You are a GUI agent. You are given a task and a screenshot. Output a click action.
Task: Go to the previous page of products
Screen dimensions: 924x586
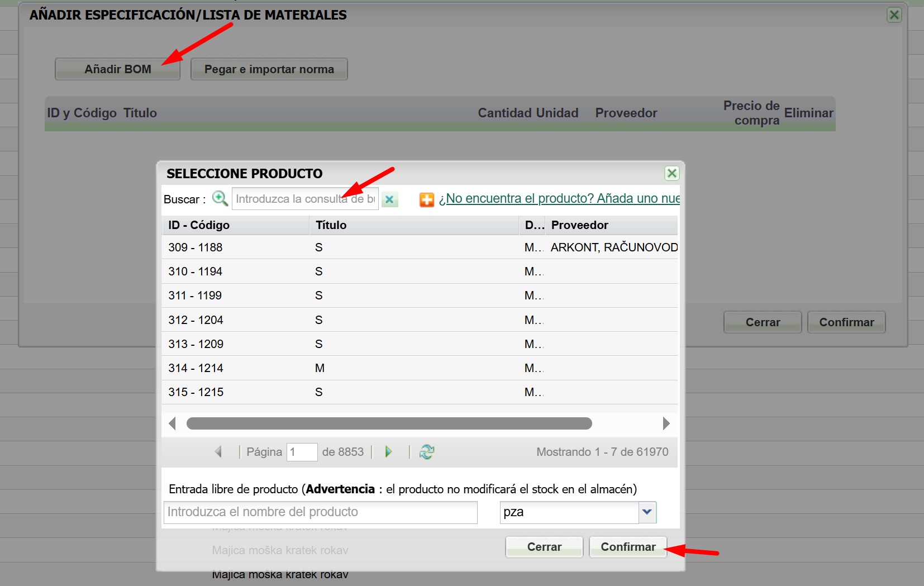(218, 451)
